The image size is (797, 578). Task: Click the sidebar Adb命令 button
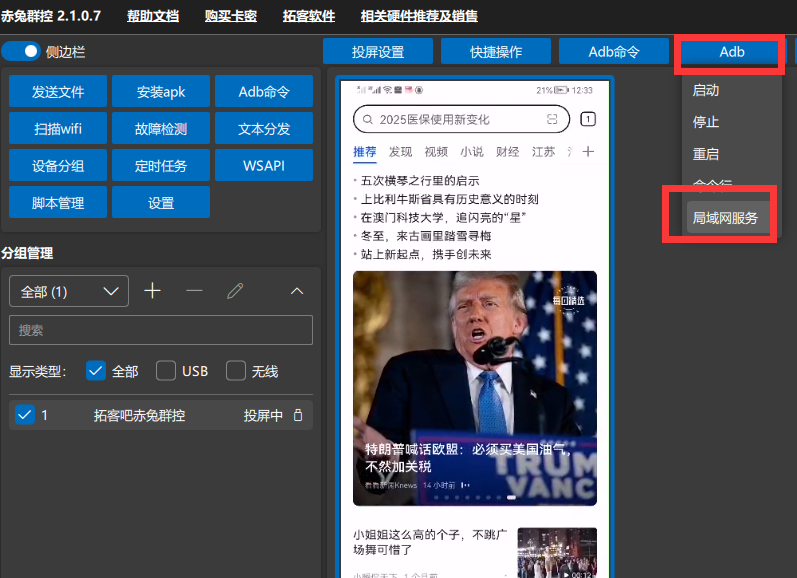264,92
